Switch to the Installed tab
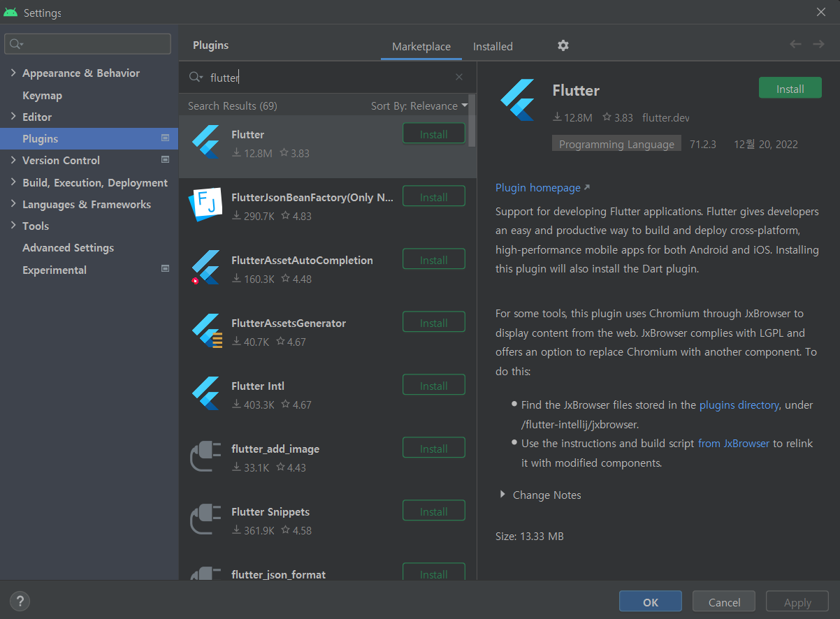840x619 pixels. pos(493,46)
